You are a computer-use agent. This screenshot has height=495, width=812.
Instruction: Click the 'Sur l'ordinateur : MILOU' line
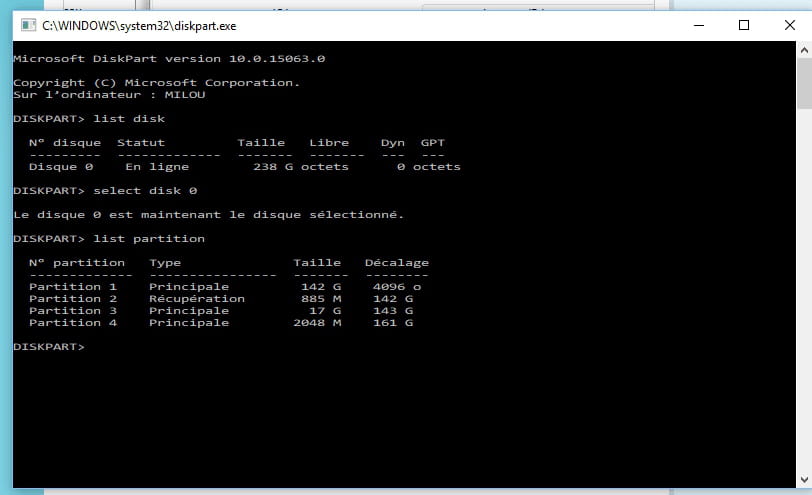(109, 95)
